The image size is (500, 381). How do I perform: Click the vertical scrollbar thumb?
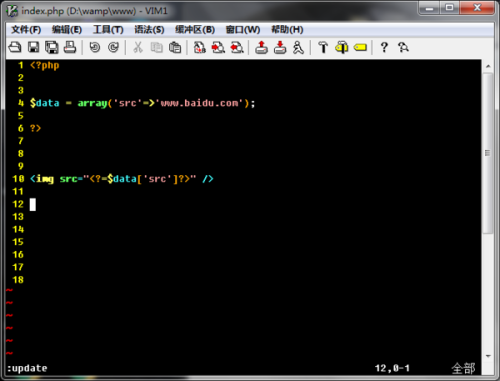(488, 153)
